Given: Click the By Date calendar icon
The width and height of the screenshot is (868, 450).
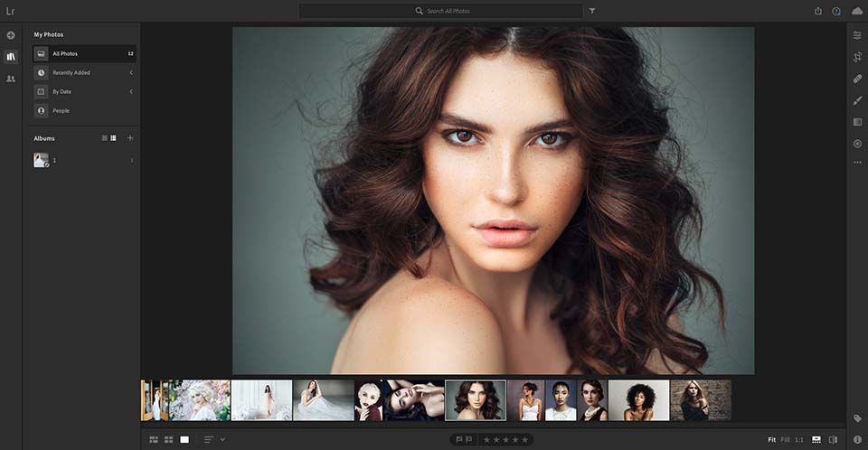Looking at the screenshot, I should pyautogui.click(x=41, y=91).
